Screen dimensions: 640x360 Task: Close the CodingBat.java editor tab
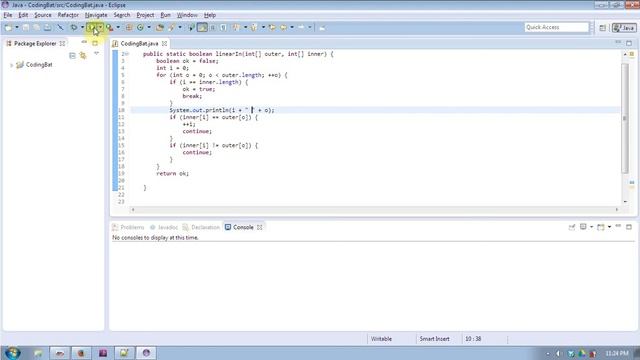coord(164,43)
